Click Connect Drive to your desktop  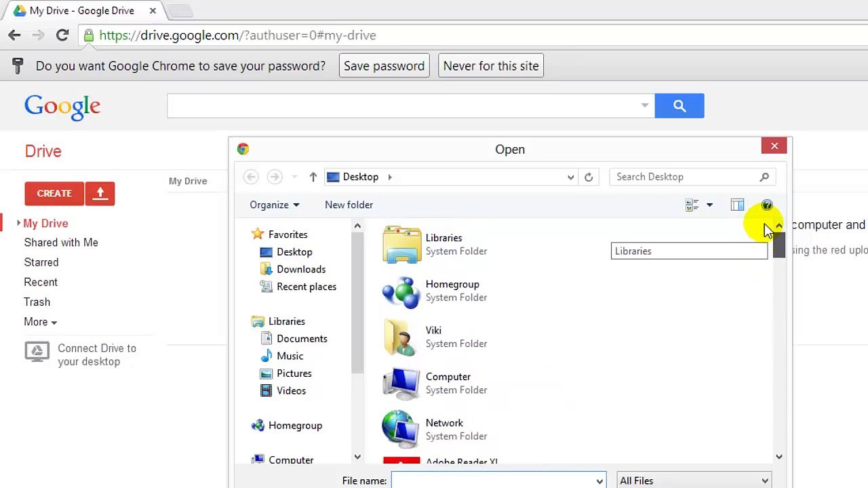(x=97, y=354)
